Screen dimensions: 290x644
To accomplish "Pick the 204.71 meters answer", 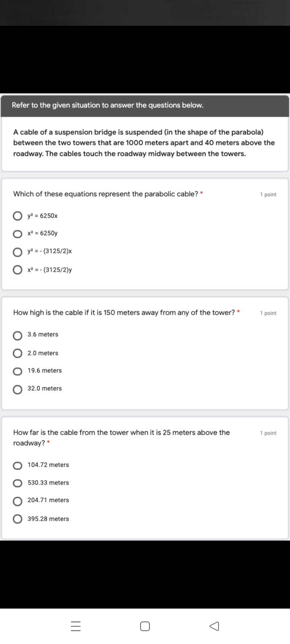I will [17, 501].
